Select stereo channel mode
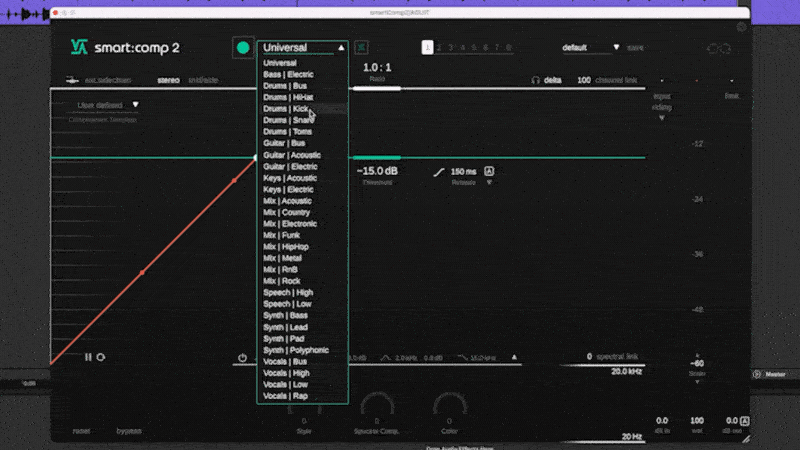 [x=168, y=80]
